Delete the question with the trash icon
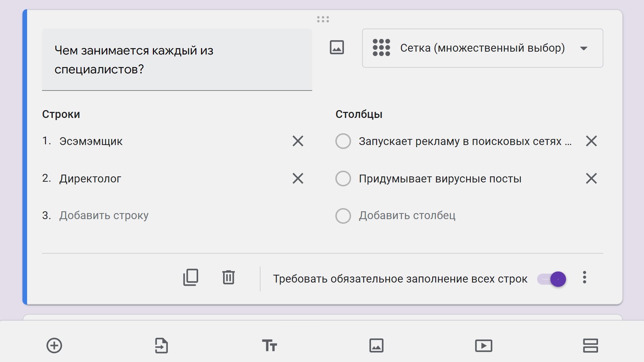This screenshot has width=644, height=362. click(x=228, y=277)
